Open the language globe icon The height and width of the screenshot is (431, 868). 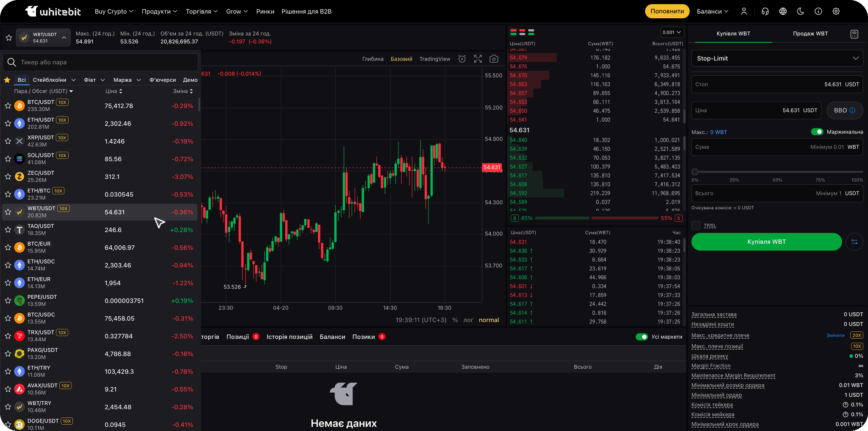coord(783,11)
